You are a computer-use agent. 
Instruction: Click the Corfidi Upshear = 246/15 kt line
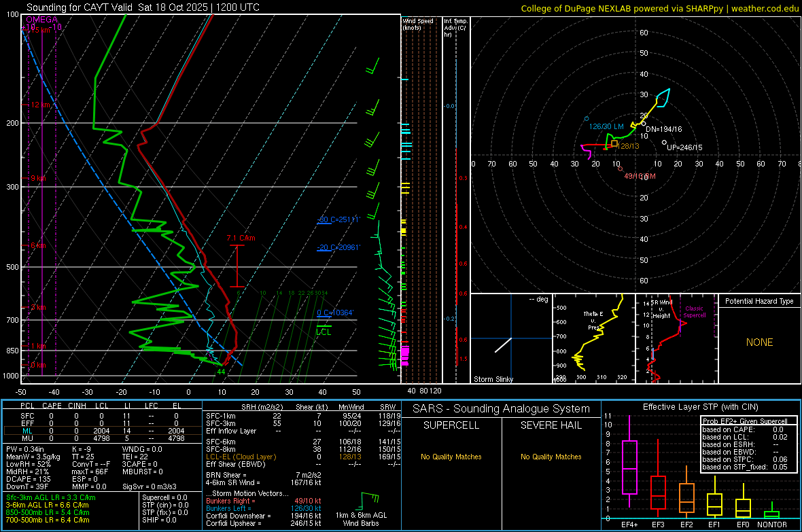point(264,523)
